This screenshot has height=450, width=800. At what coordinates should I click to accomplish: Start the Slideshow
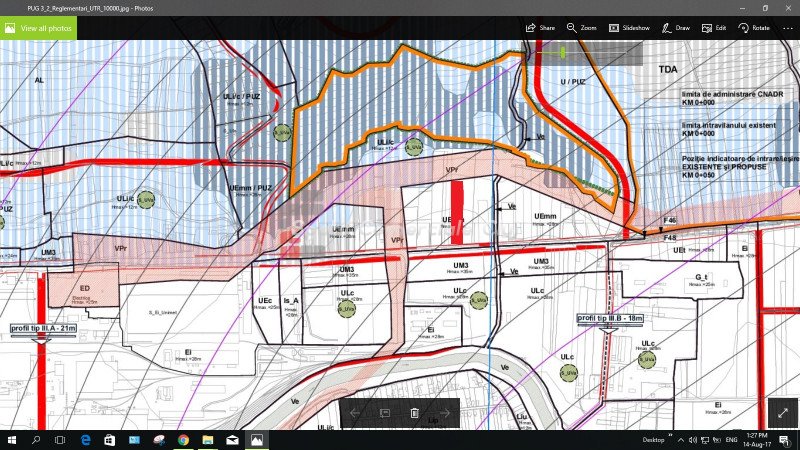[x=628, y=28]
